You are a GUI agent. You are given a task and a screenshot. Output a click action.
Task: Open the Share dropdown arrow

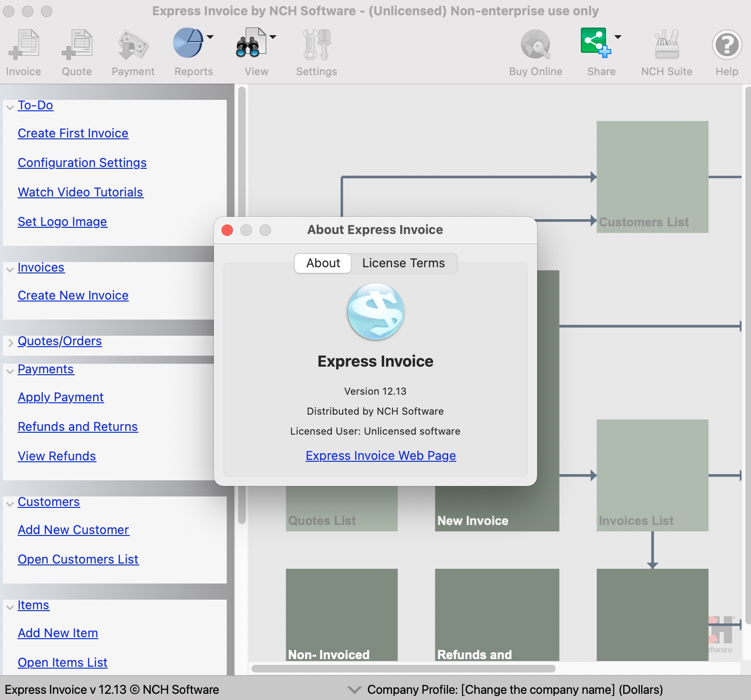pos(618,37)
